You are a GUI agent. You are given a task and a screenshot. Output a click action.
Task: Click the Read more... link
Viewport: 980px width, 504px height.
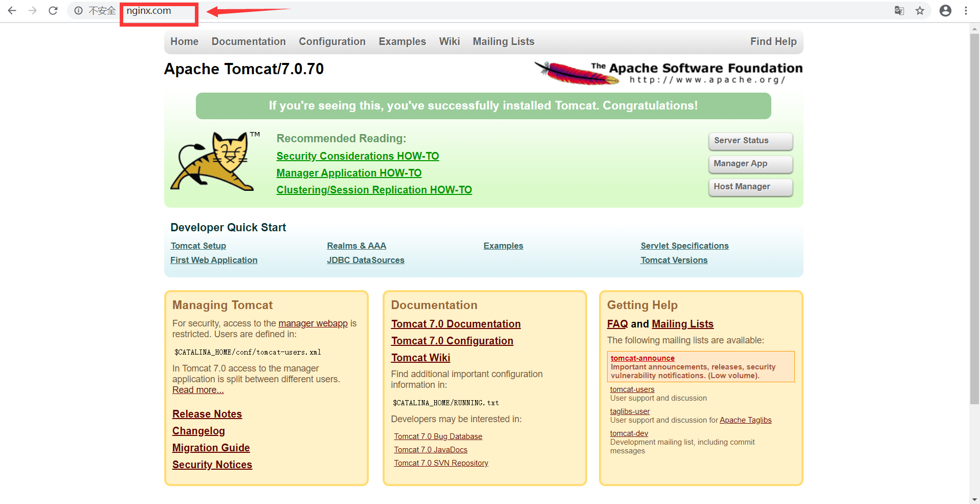tap(198, 390)
